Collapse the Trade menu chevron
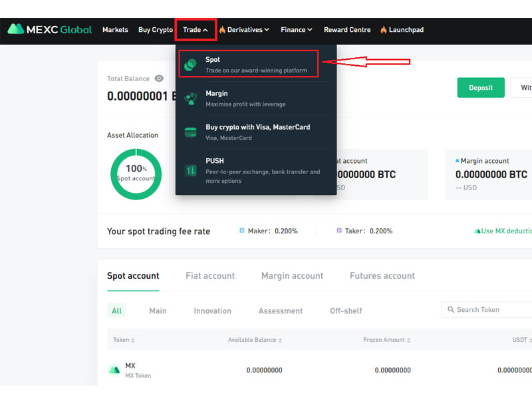This screenshot has height=399, width=532. 205,30
